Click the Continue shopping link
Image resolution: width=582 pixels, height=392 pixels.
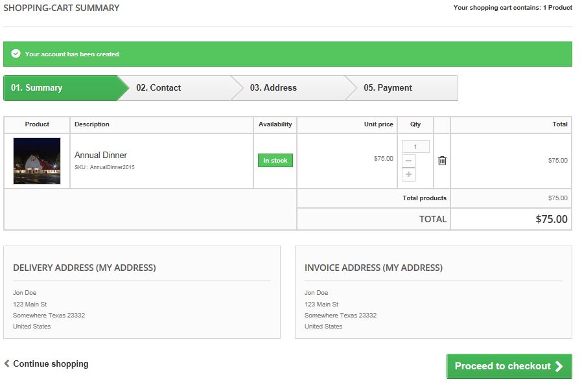[51, 363]
